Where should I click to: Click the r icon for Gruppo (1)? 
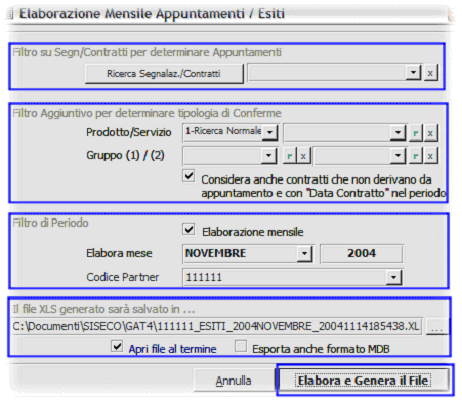point(290,156)
